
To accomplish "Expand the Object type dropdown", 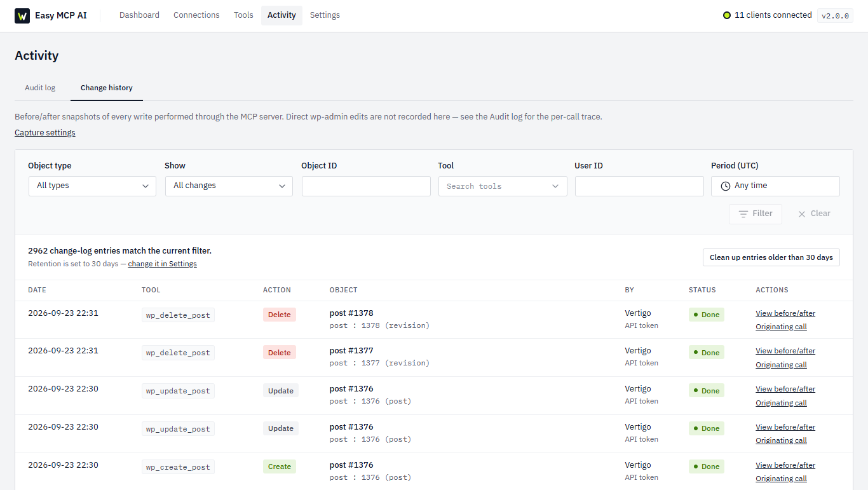I will pos(92,186).
